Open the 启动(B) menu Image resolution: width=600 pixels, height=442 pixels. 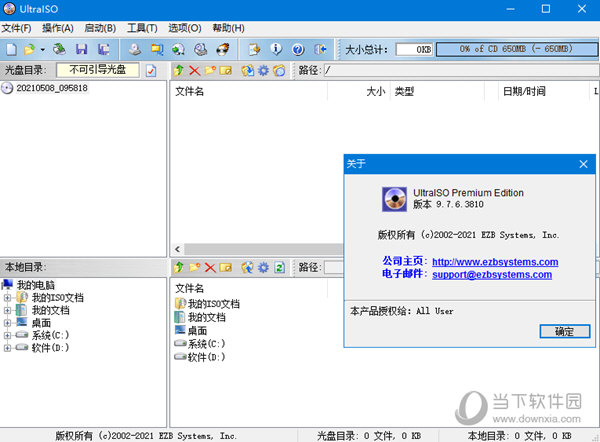pyautogui.click(x=100, y=28)
